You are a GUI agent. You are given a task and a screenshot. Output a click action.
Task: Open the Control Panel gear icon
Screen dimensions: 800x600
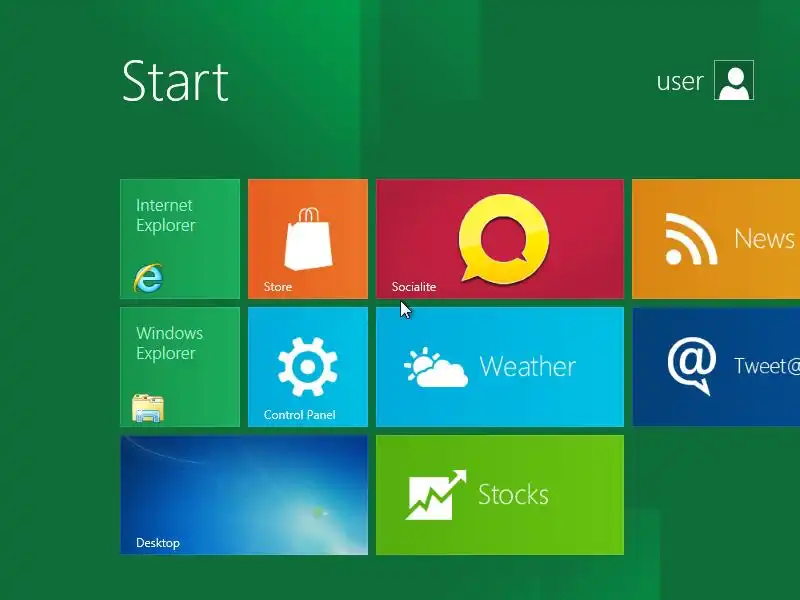click(x=308, y=366)
